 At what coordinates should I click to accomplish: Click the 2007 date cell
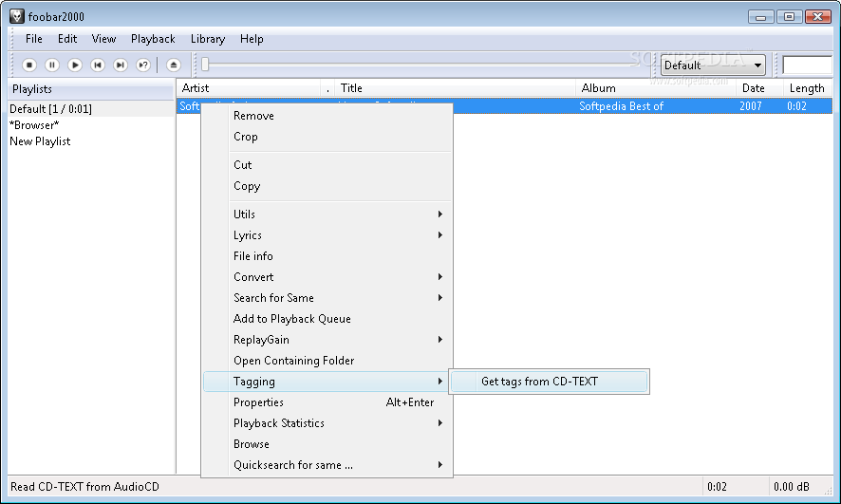coord(751,106)
